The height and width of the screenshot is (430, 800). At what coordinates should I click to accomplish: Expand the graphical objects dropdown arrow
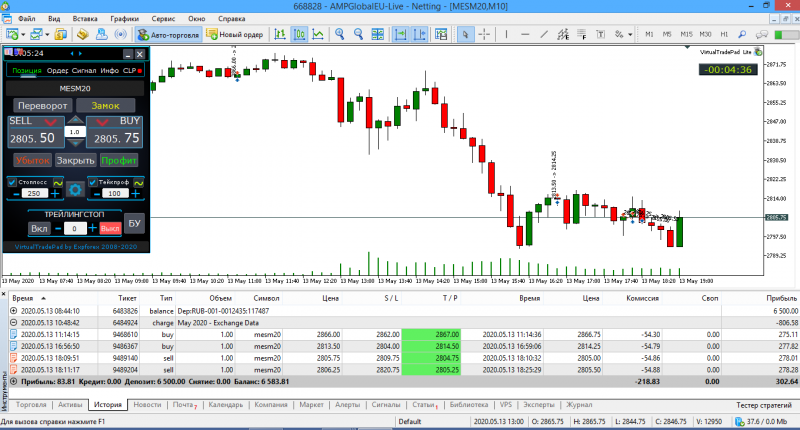tap(630, 35)
